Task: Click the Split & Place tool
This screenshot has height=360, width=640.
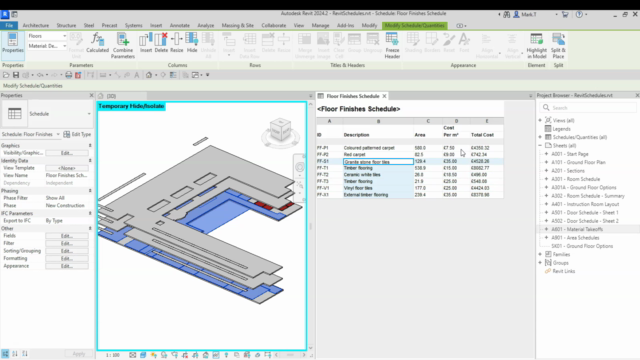Action: pyautogui.click(x=558, y=46)
